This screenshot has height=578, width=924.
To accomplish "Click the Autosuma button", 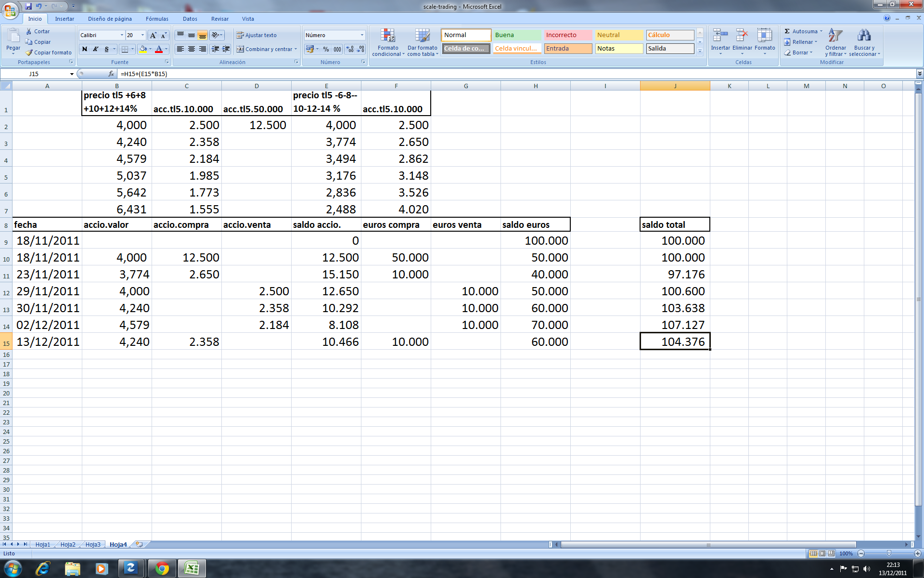I will pyautogui.click(x=801, y=31).
